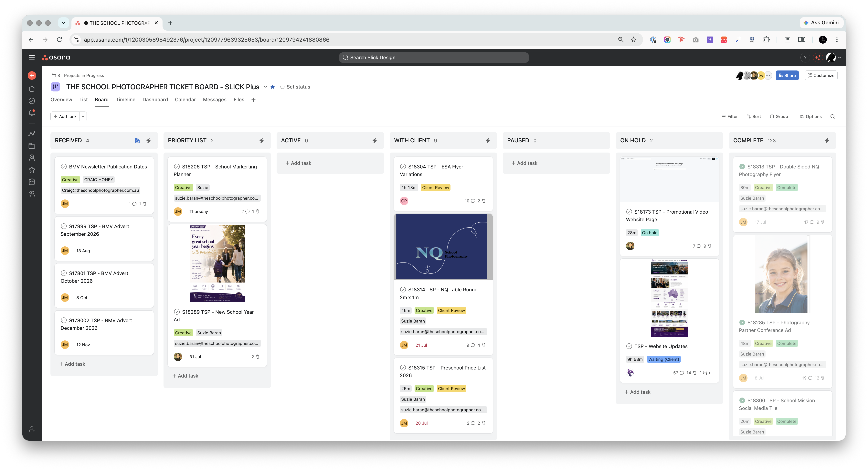Screen dimensions: 868x470
Task: Mark S17999 TSP BMV Advert September complete
Action: 64,226
